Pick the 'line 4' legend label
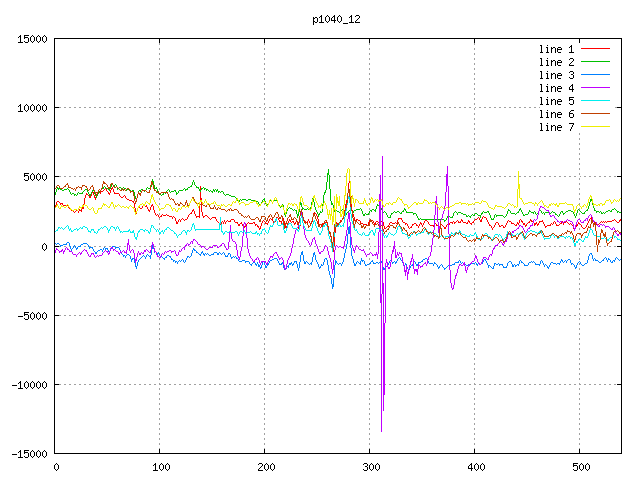Viewport: 640px width, 480px height. click(x=556, y=88)
